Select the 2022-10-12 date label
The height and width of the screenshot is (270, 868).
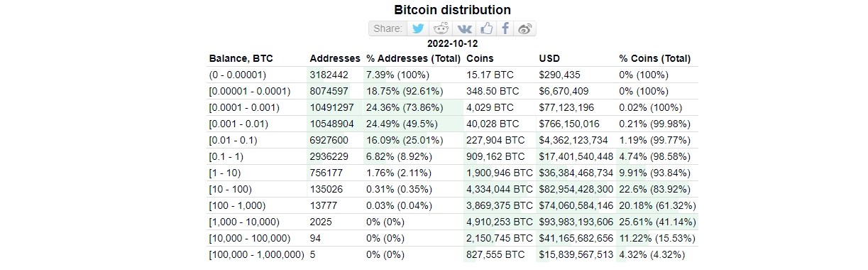452,43
